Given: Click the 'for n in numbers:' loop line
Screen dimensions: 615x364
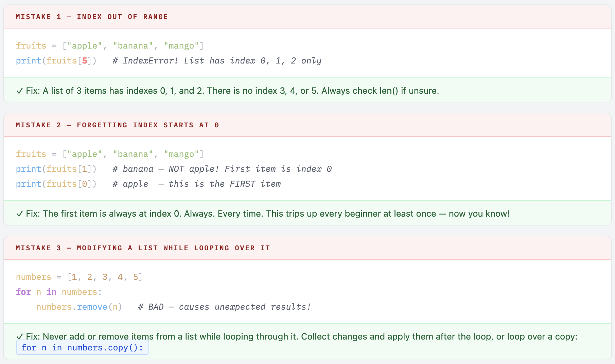Looking at the screenshot, I should [x=58, y=292].
